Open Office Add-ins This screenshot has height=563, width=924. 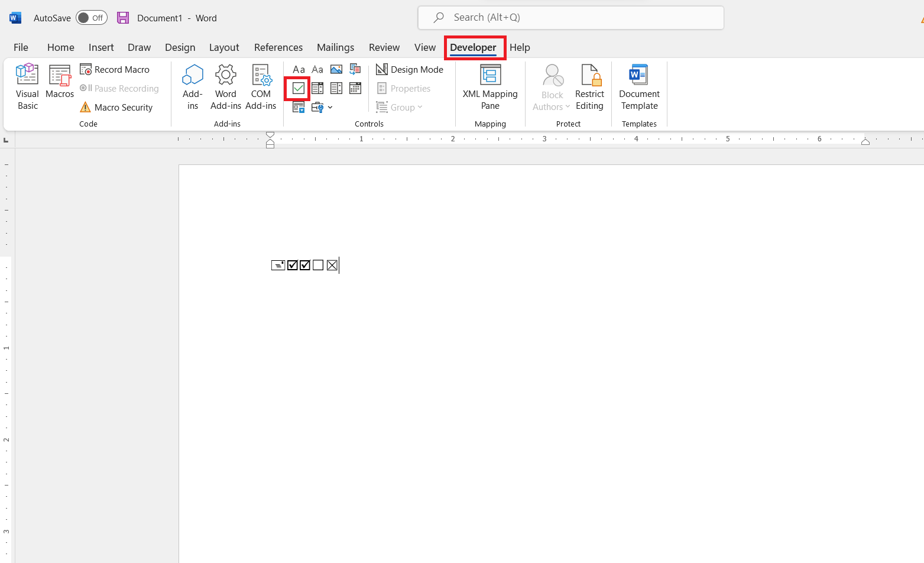click(x=193, y=87)
